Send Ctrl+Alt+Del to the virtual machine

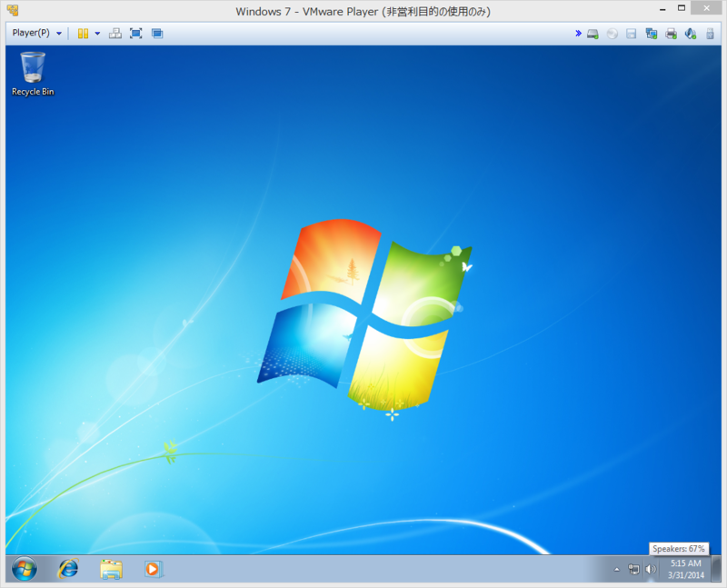pyautogui.click(x=115, y=34)
